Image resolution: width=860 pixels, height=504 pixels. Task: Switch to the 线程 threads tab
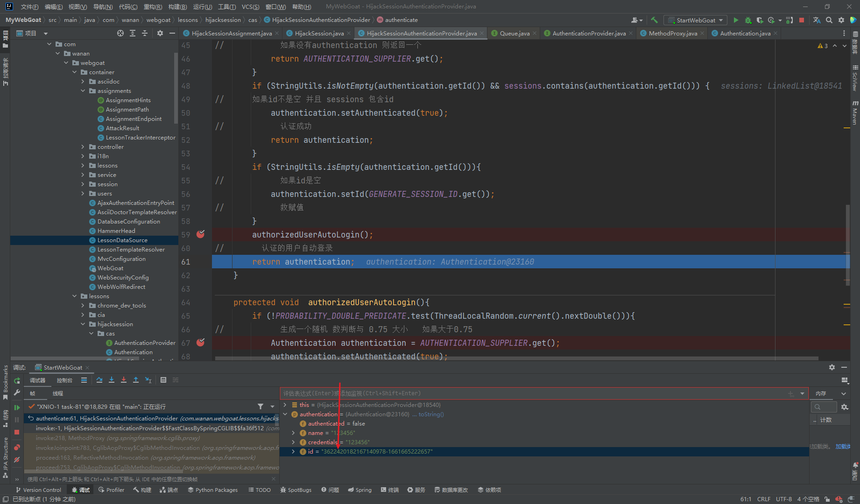58,393
